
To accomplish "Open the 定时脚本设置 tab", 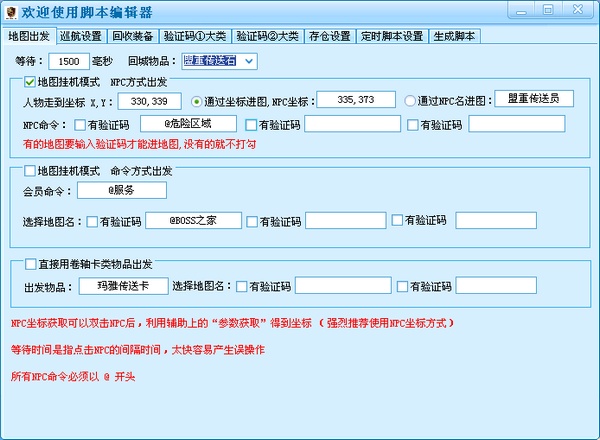I will pyautogui.click(x=392, y=36).
